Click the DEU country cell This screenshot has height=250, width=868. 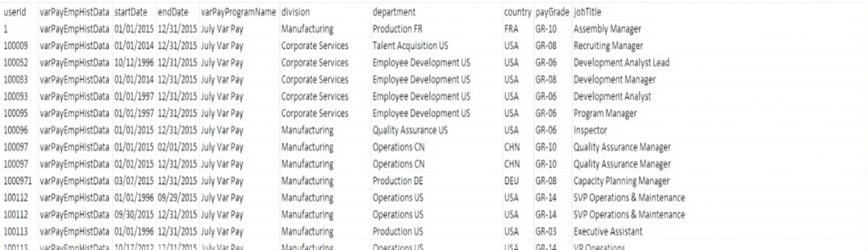[x=511, y=181]
